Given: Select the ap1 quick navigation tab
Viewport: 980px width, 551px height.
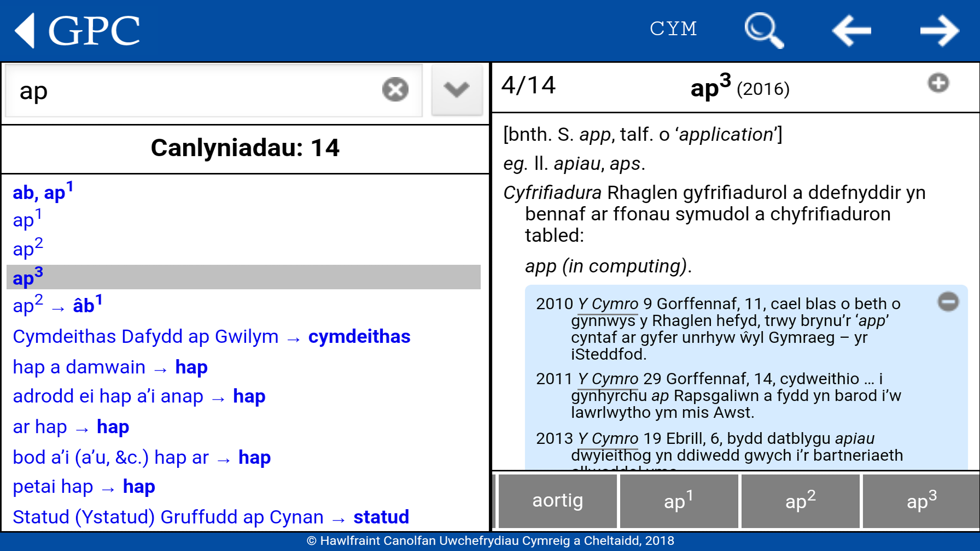Looking at the screenshot, I should click(x=678, y=501).
